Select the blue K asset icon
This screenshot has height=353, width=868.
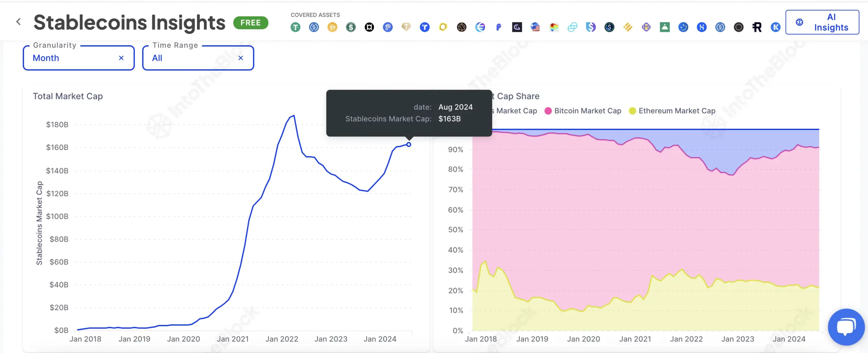coord(775,27)
